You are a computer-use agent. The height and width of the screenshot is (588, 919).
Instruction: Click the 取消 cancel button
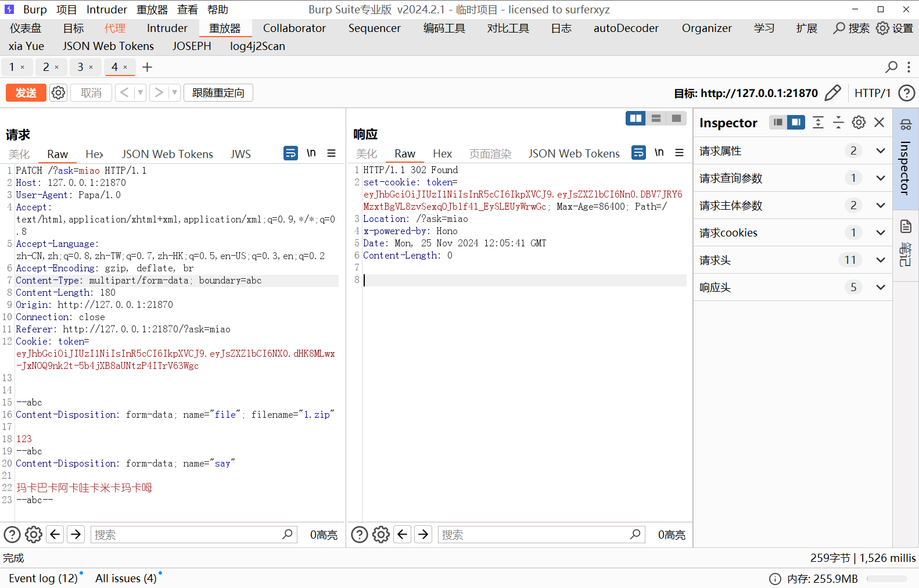point(91,93)
